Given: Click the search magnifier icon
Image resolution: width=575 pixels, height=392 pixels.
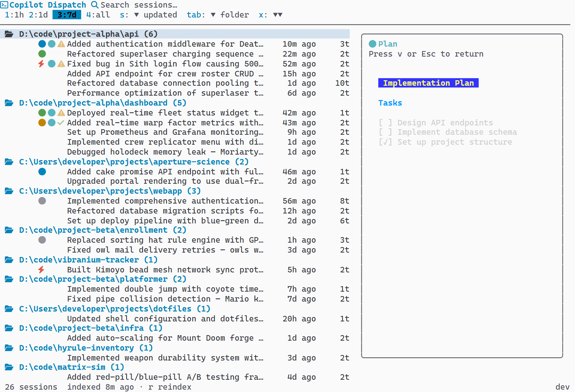Looking at the screenshot, I should point(95,5).
